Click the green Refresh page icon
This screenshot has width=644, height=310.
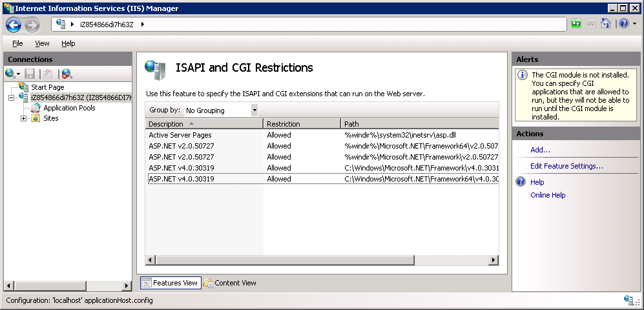coord(576,24)
